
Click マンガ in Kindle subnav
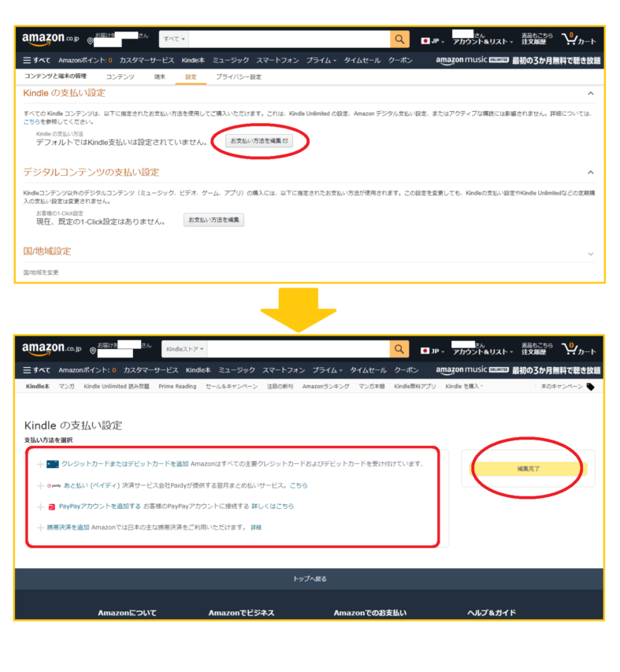[x=66, y=387]
